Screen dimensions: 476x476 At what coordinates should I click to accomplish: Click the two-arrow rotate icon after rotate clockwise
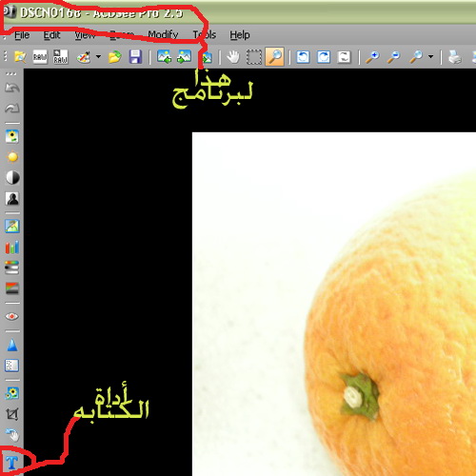click(344, 57)
